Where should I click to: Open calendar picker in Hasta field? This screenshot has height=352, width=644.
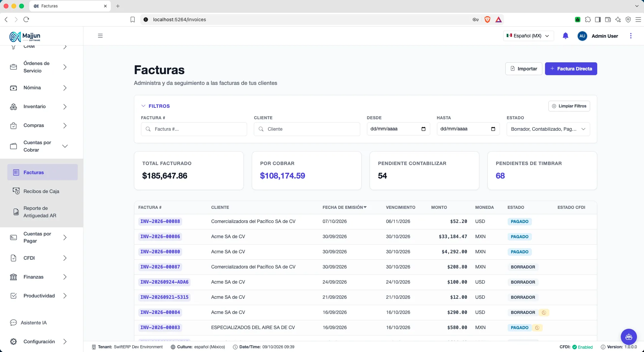[493, 129]
